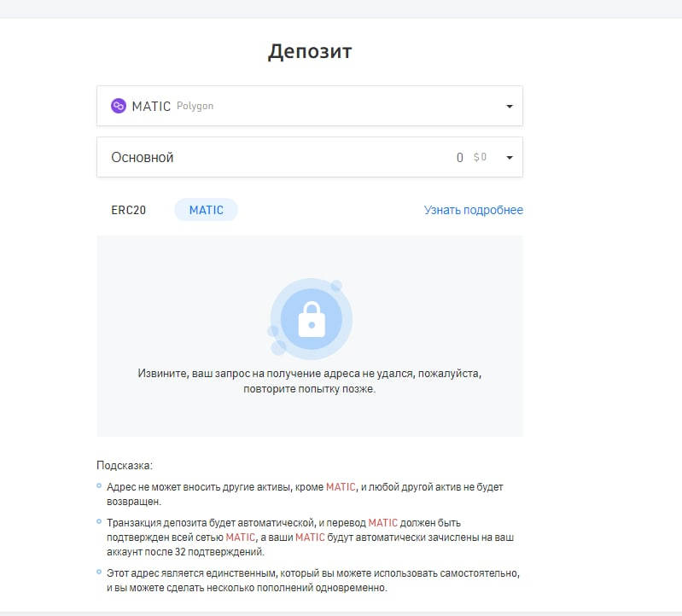Viewport: 682px width, 616px height.
Task: Expand the MATIC coin selector arrow
Action: click(509, 107)
